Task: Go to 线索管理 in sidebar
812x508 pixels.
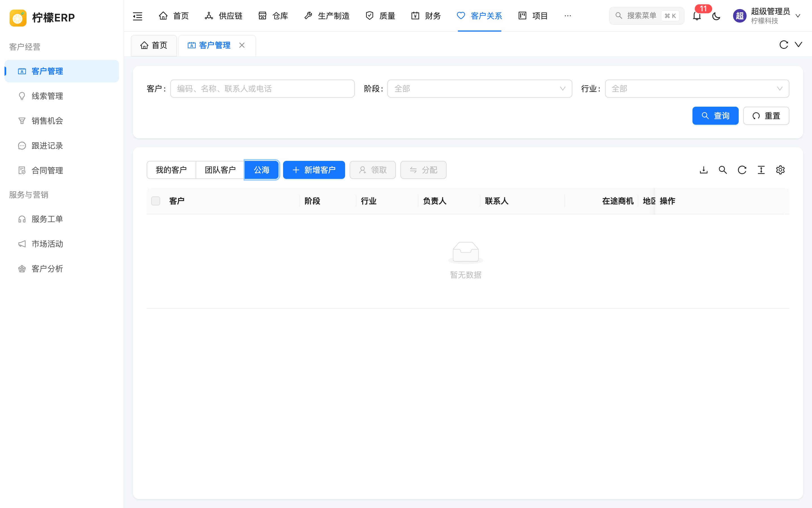Action: click(62, 96)
